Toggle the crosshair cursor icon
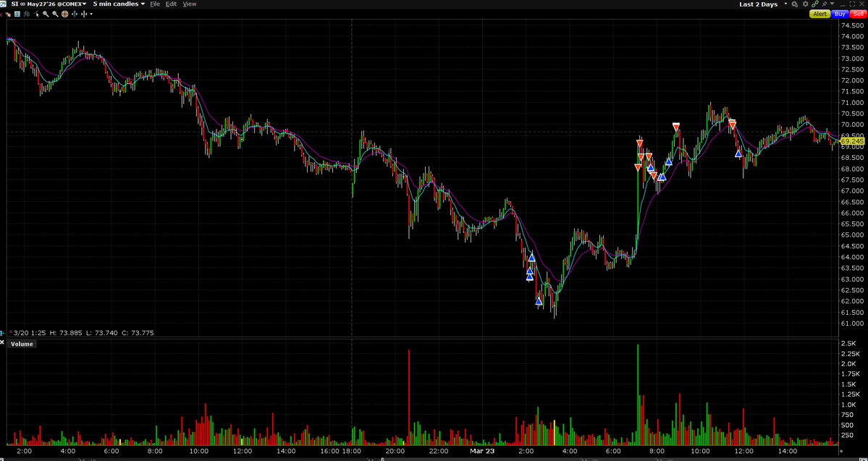Screen dimensions: 868x461 click(x=64, y=14)
